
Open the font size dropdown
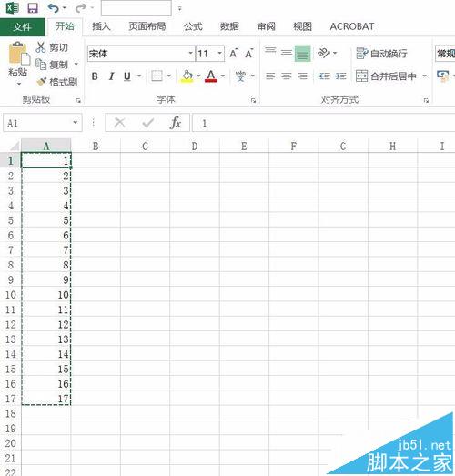[219, 53]
